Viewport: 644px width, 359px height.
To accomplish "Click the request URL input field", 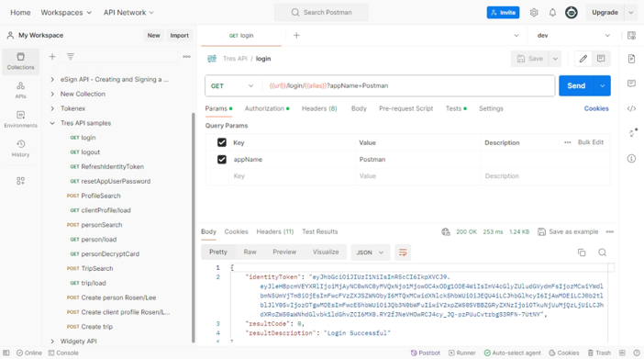I will click(409, 85).
